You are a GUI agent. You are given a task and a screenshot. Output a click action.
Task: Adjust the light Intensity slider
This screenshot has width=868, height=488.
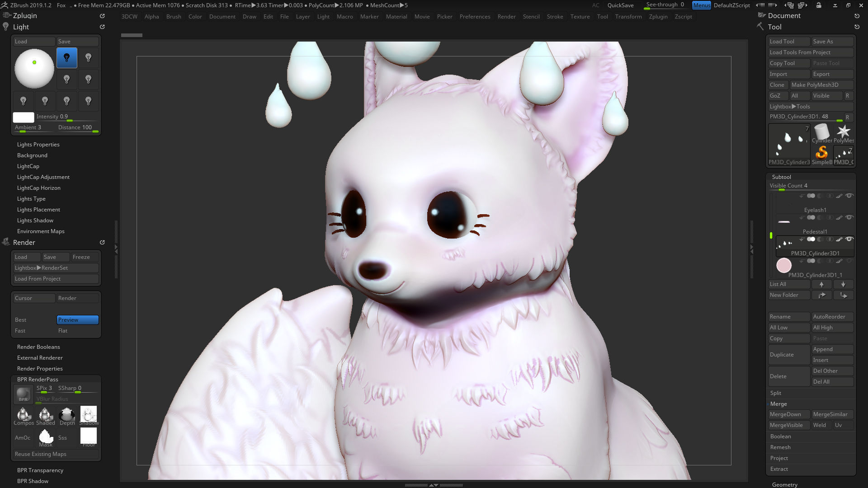(x=67, y=117)
